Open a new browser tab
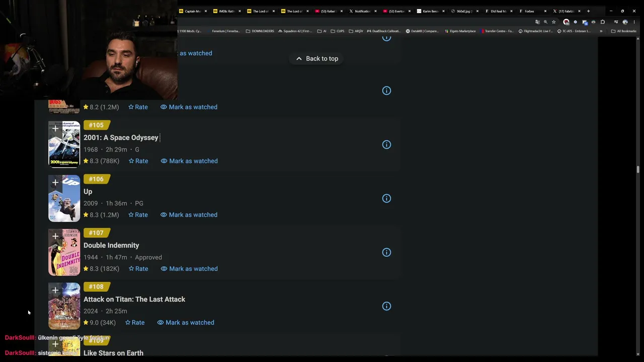This screenshot has width=644, height=362. click(x=588, y=11)
